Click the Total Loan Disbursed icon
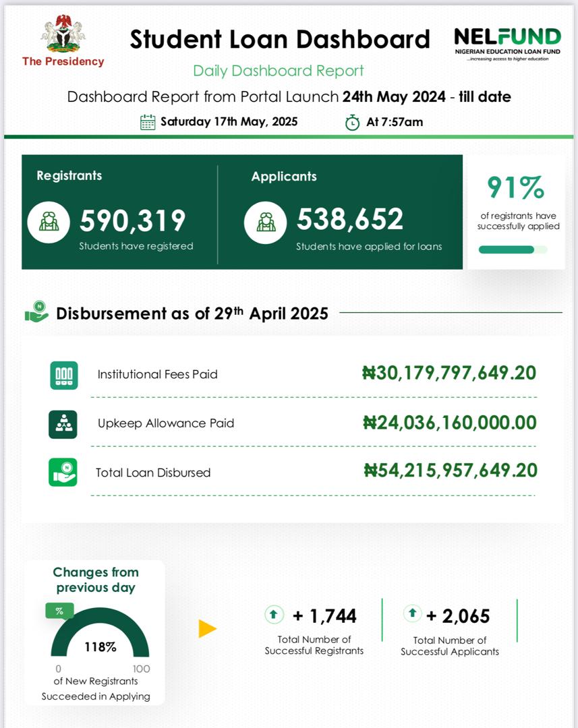Viewport: 578px width, 728px height. 63,472
